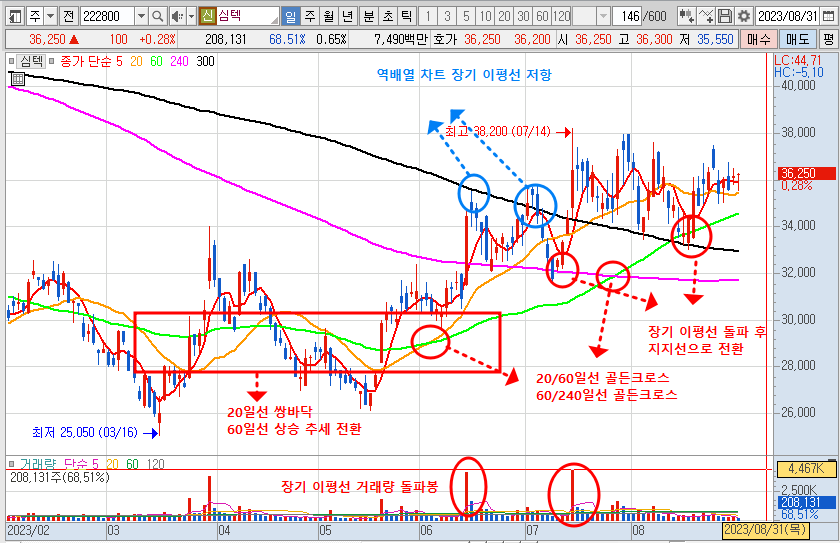Select the 20 interval button
840x543 pixels.
pyautogui.click(x=504, y=17)
